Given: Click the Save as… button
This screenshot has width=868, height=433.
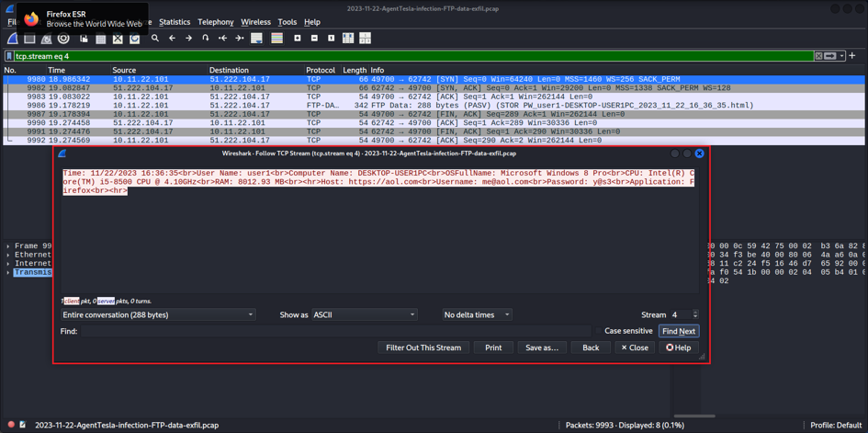Looking at the screenshot, I should (x=542, y=348).
